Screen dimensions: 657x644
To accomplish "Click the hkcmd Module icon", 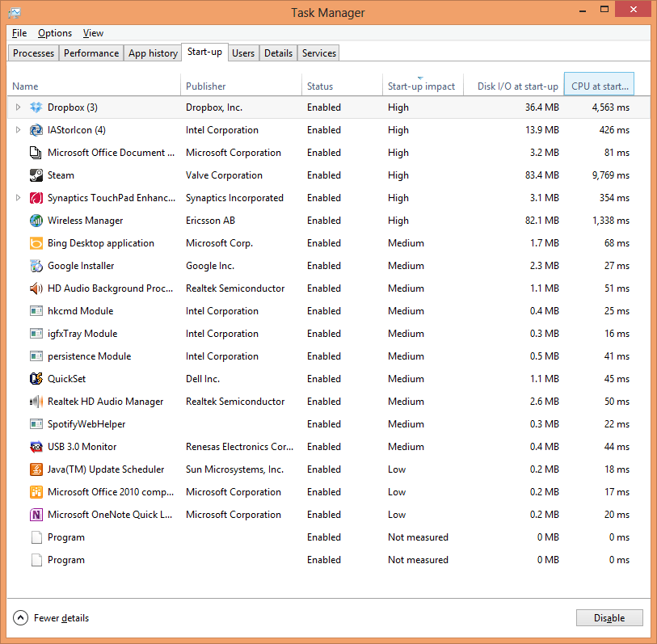I will tap(36, 311).
